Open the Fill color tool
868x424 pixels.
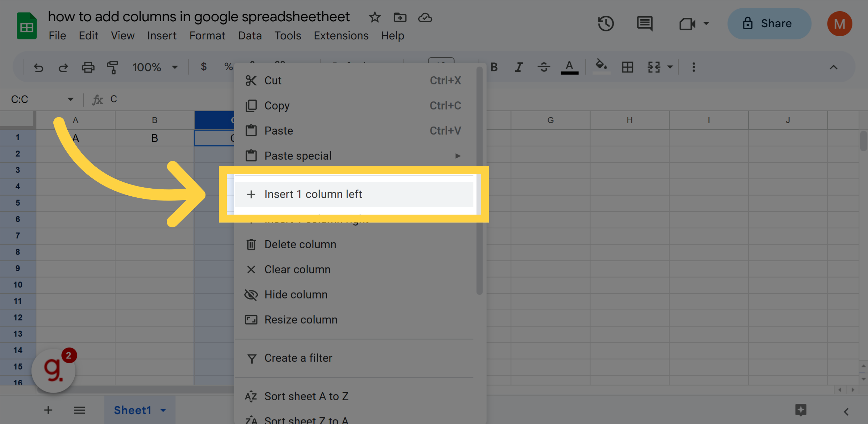coord(601,67)
